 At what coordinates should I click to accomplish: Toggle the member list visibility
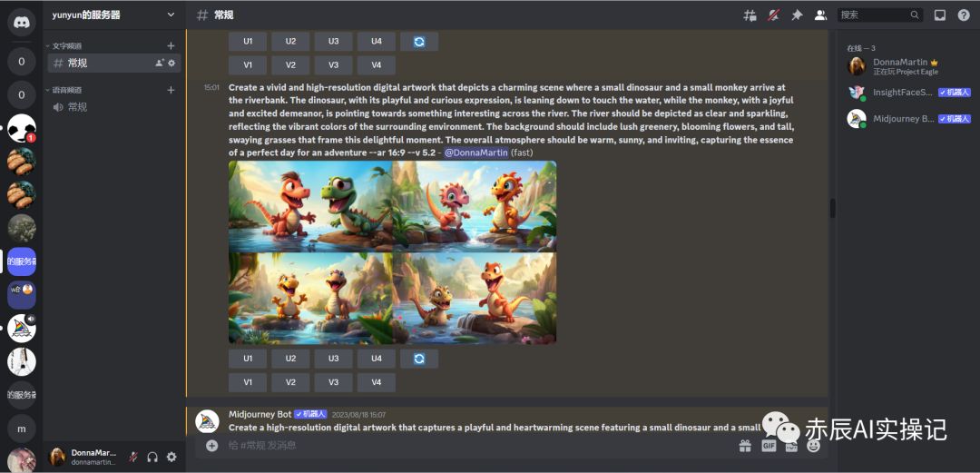point(820,15)
